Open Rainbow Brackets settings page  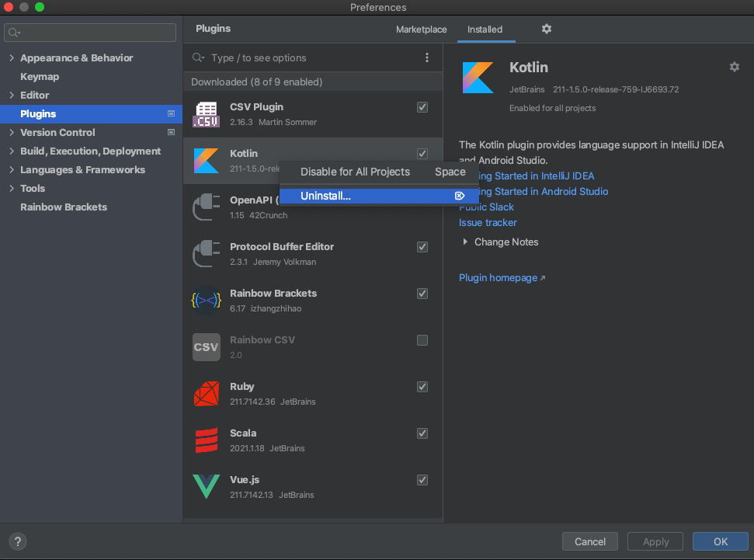[x=64, y=207]
